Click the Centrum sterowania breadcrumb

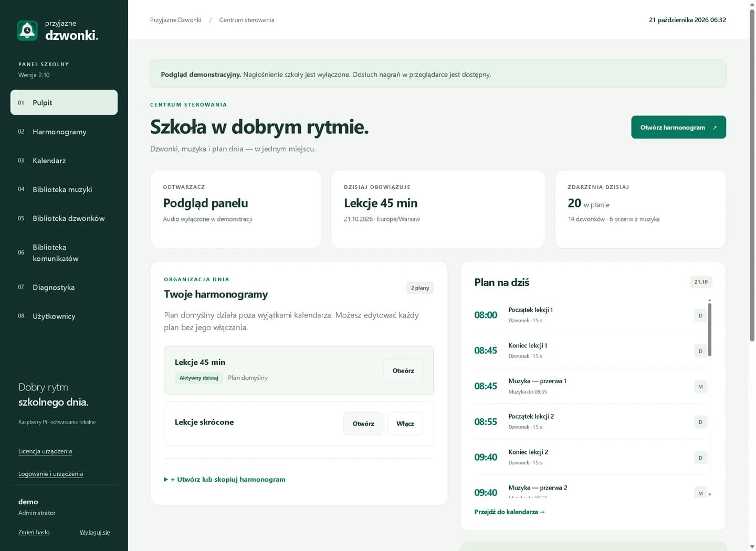(x=247, y=20)
